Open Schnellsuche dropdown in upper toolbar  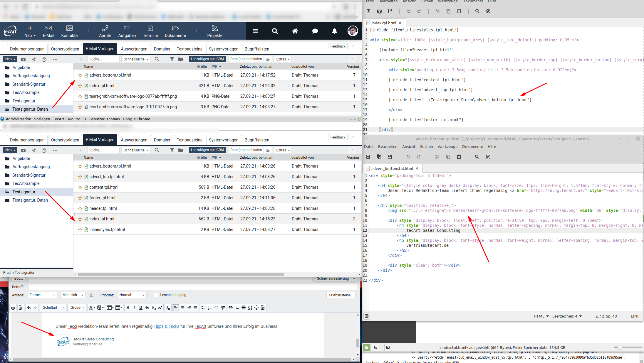pyautogui.click(x=136, y=59)
